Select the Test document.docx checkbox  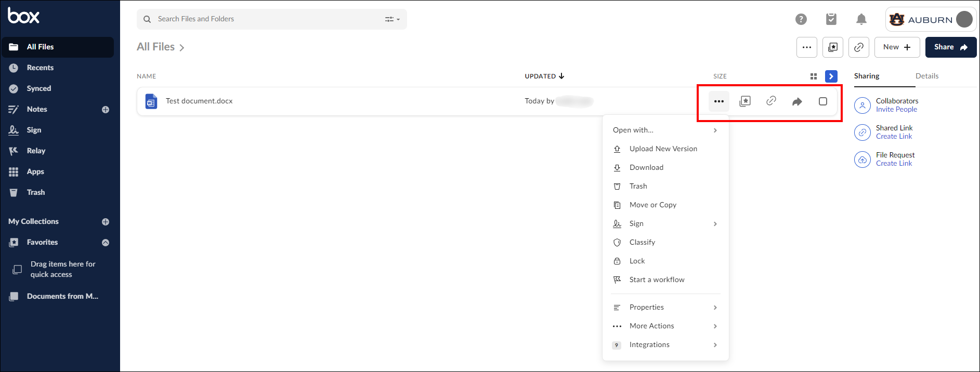pyautogui.click(x=823, y=101)
